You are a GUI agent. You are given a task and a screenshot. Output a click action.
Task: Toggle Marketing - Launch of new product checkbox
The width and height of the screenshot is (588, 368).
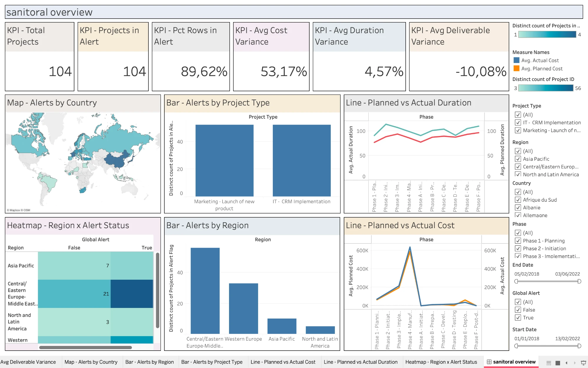coord(518,130)
